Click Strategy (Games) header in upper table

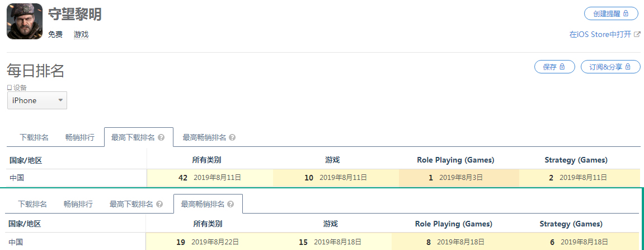click(576, 160)
